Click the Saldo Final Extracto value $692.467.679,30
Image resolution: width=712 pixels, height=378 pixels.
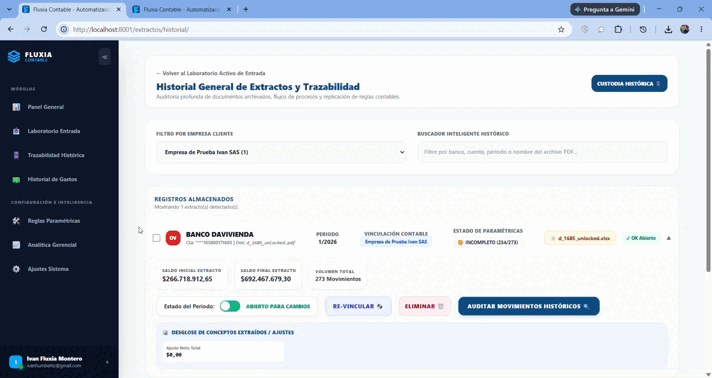click(266, 279)
